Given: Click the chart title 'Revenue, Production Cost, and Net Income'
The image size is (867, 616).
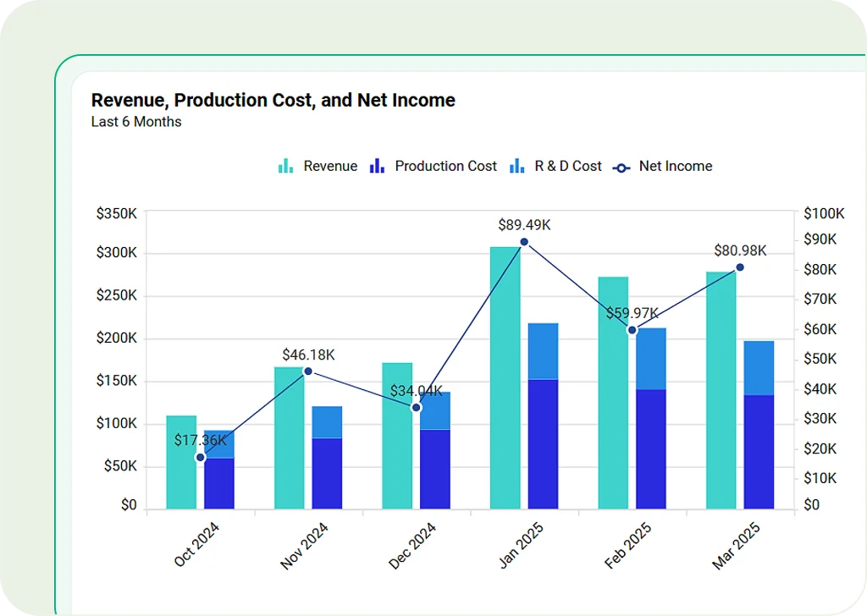Looking at the screenshot, I should click(x=273, y=100).
